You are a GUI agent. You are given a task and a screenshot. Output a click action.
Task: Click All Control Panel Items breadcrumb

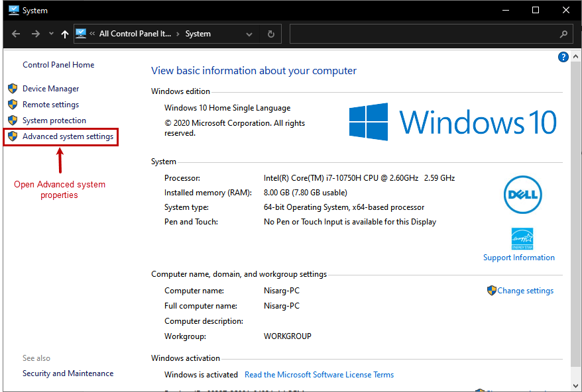point(135,34)
